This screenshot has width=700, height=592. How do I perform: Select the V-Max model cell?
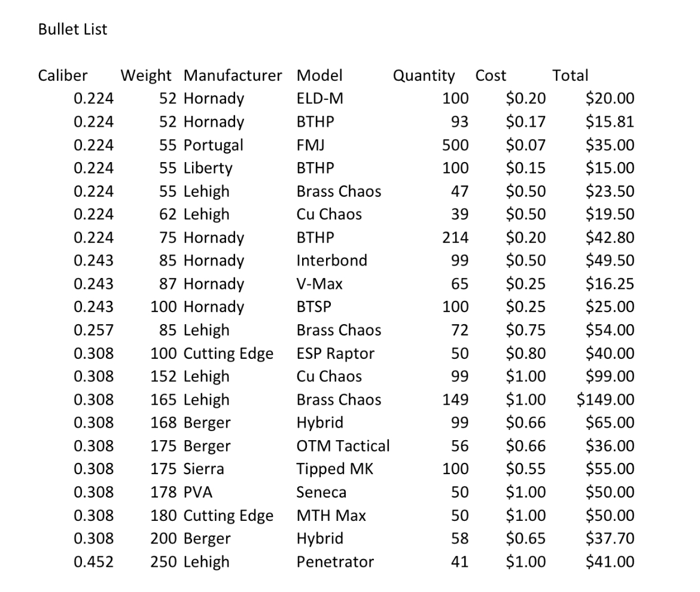tap(319, 283)
